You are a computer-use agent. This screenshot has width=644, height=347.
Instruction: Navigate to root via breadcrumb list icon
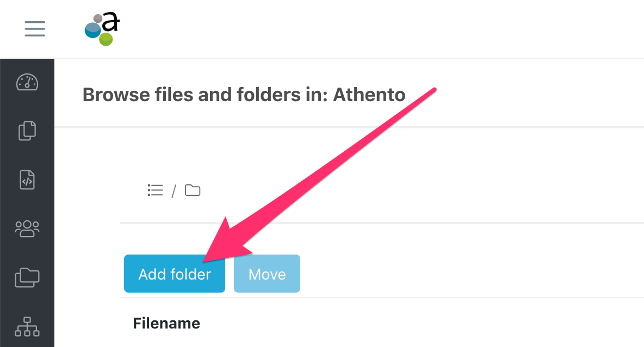[x=155, y=190]
